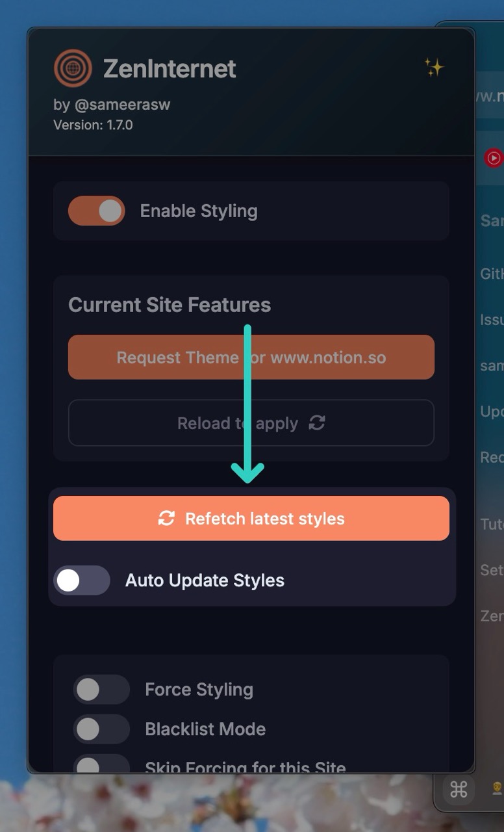Toggle Blacklist Mode on

(x=101, y=729)
